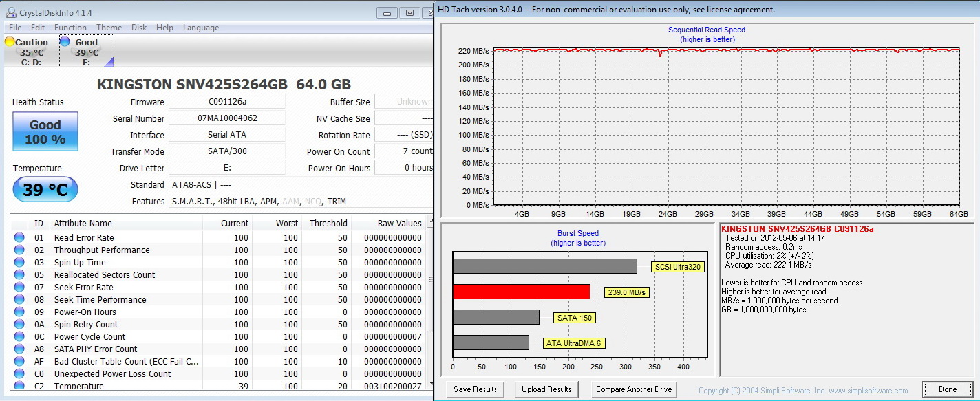Click the Serial Number field 07MA10004062
The height and width of the screenshot is (401, 980).
227,118
